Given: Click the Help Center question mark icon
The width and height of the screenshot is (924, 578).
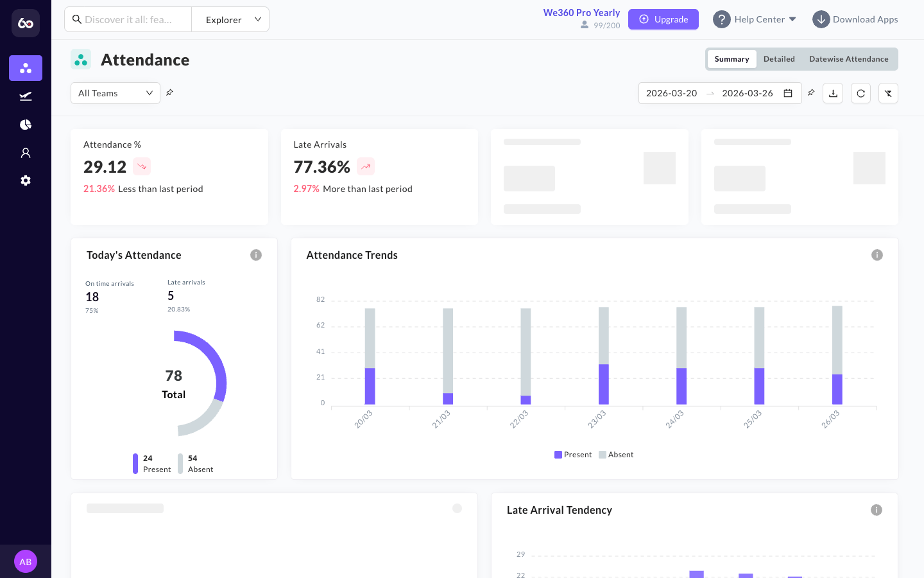Looking at the screenshot, I should tap(722, 19).
